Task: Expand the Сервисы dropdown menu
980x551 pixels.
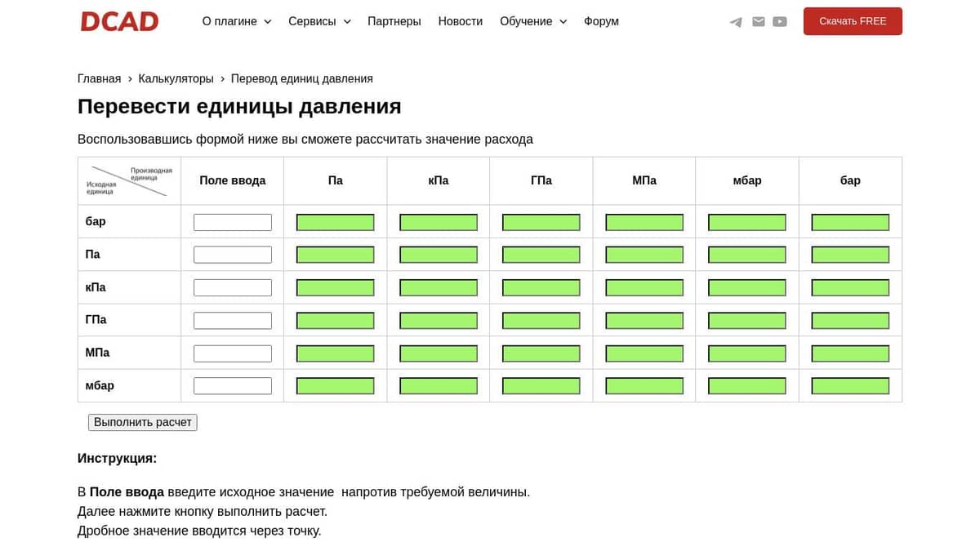Action: coord(319,21)
